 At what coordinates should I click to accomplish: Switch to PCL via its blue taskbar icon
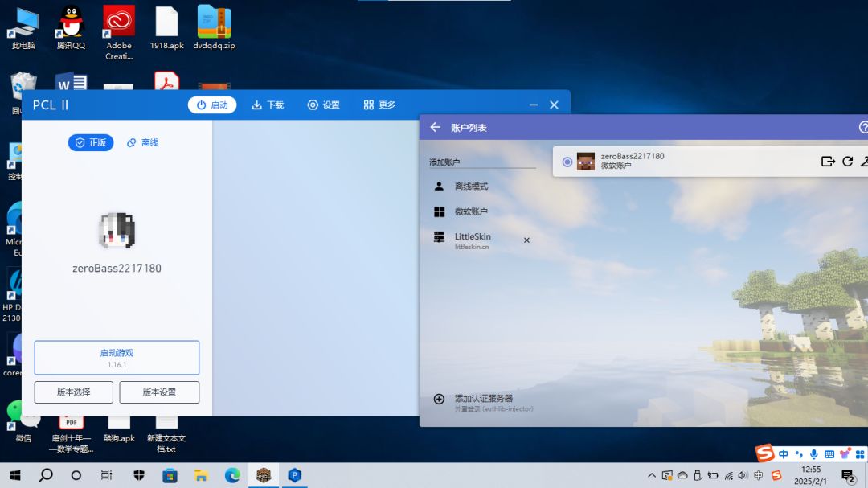[294, 475]
